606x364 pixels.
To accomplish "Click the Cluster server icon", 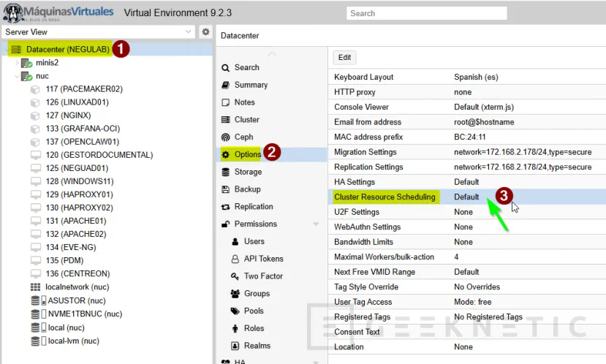I will click(x=225, y=120).
